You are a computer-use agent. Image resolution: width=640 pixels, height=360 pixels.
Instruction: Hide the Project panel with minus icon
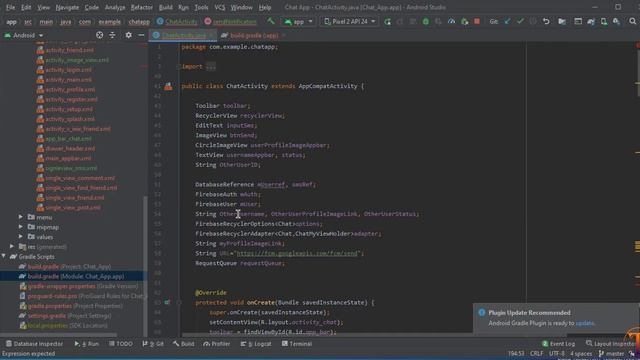141,35
